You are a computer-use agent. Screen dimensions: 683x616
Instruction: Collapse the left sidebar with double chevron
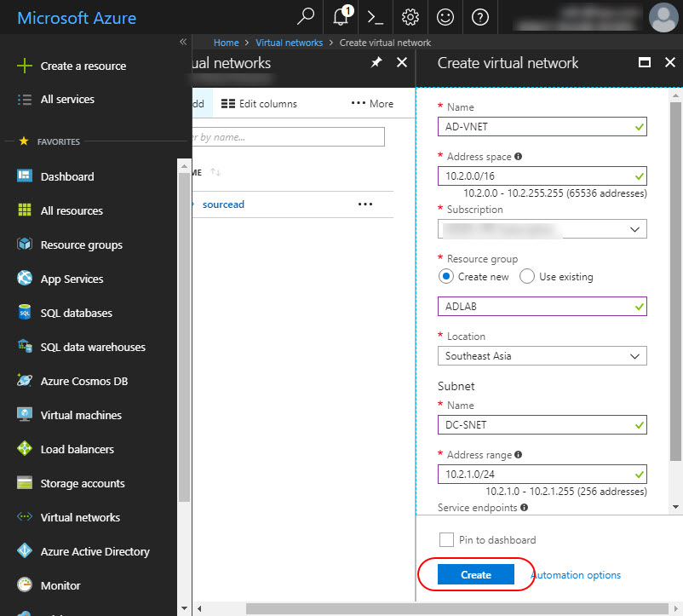tap(183, 42)
